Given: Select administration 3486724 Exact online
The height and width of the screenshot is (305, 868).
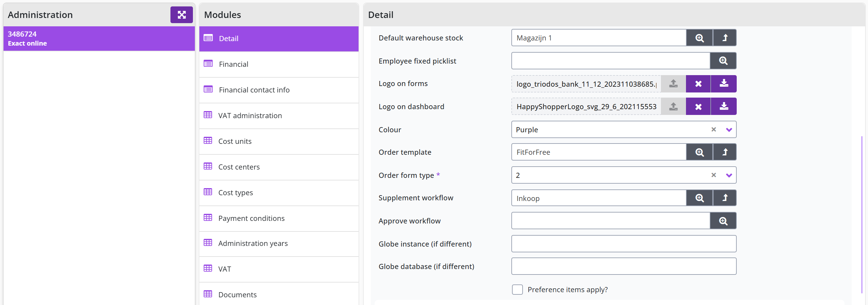Looking at the screenshot, I should (99, 39).
